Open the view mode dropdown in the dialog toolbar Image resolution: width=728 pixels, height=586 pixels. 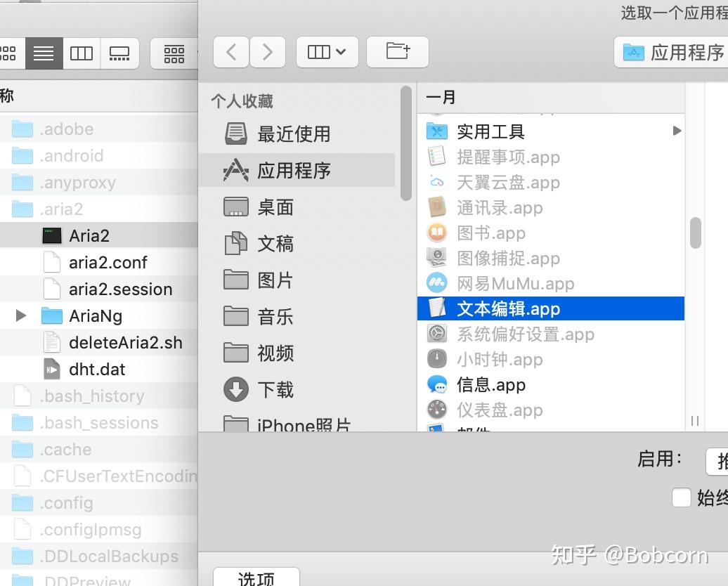click(x=327, y=51)
